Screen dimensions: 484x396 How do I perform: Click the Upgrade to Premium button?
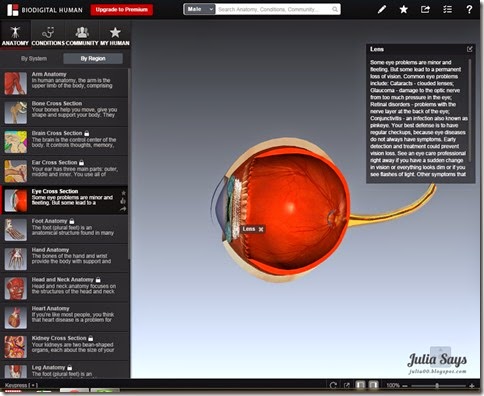(x=122, y=10)
